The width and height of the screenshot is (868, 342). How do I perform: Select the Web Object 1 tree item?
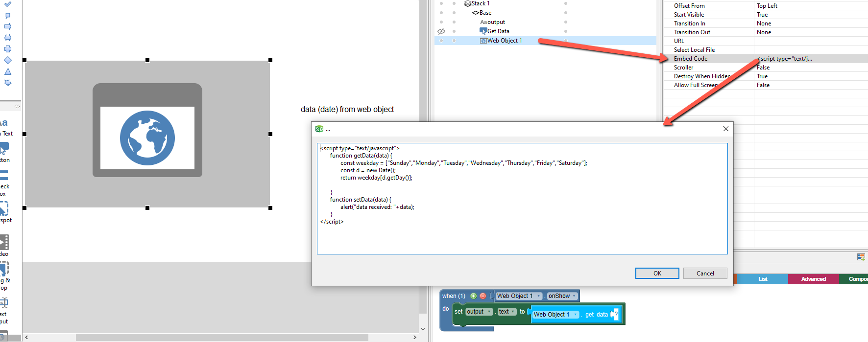coord(505,41)
